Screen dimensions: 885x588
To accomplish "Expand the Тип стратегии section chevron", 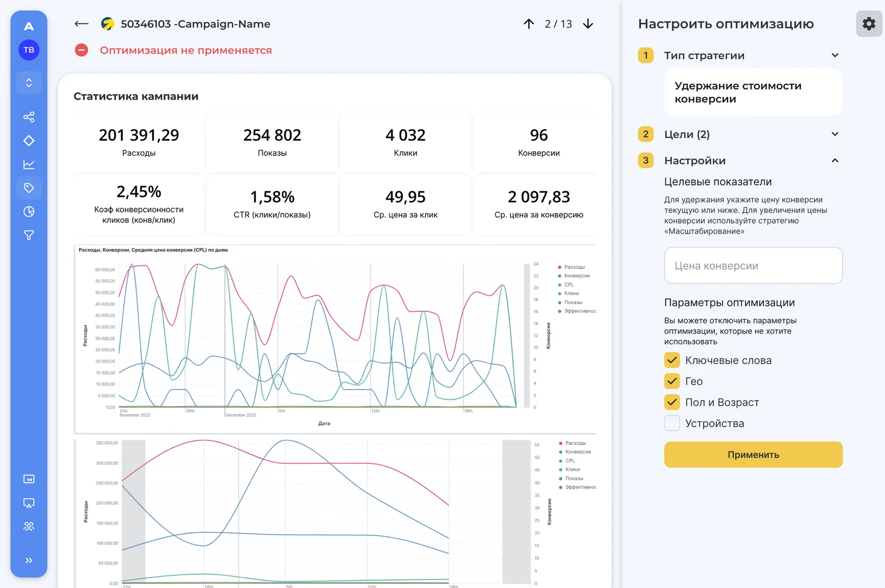I will [x=835, y=55].
